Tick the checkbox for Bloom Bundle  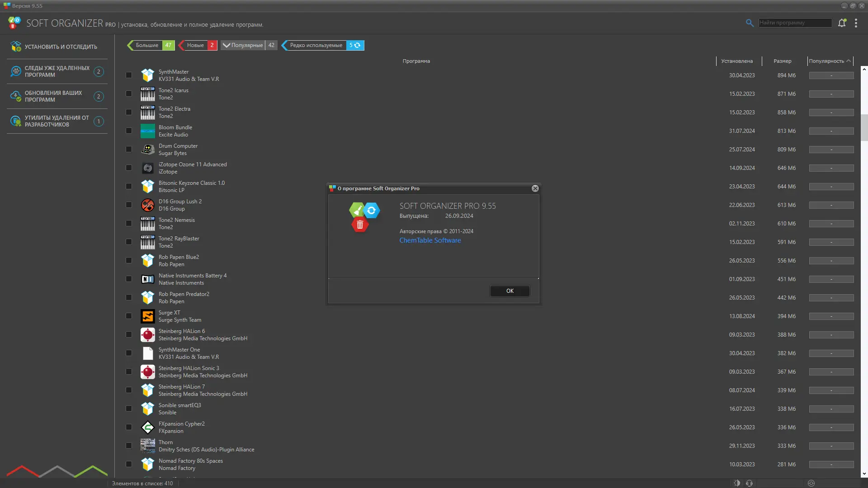[x=129, y=131]
